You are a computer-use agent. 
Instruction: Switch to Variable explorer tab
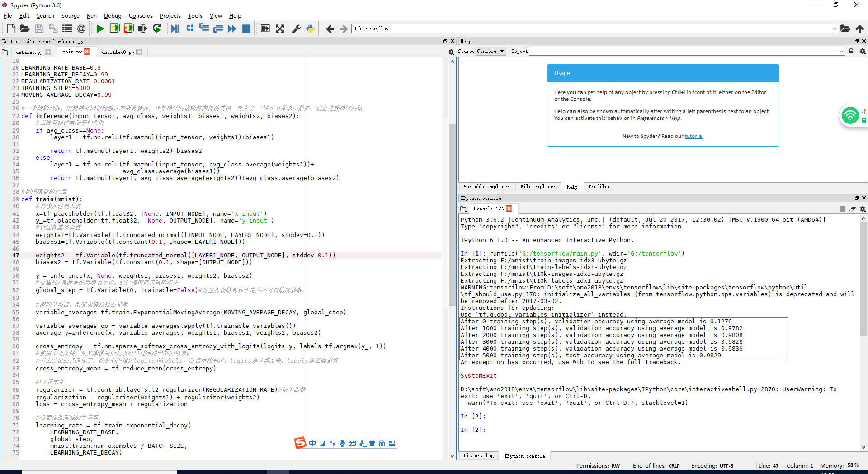486,186
